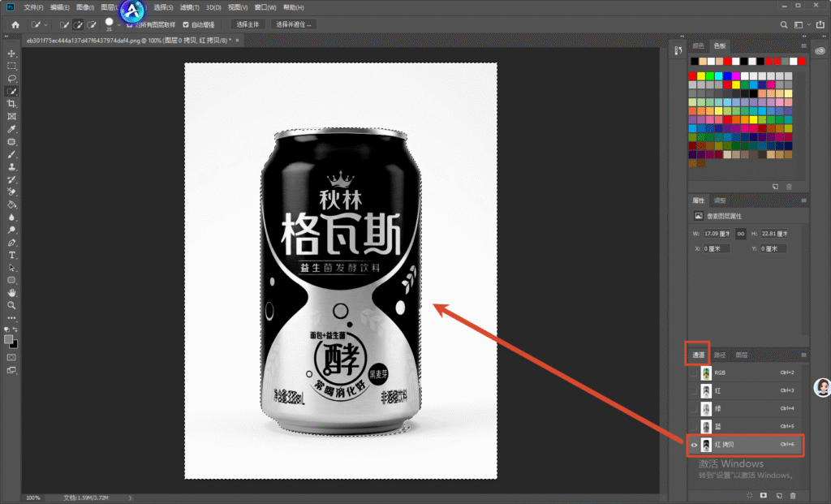
Task: Select the Pen tool
Action: [x=11, y=243]
